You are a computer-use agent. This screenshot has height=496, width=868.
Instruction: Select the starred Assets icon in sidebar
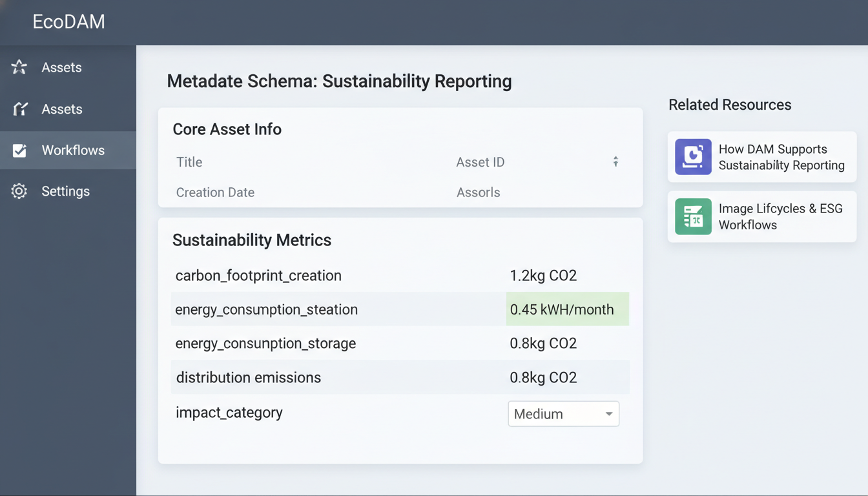19,67
